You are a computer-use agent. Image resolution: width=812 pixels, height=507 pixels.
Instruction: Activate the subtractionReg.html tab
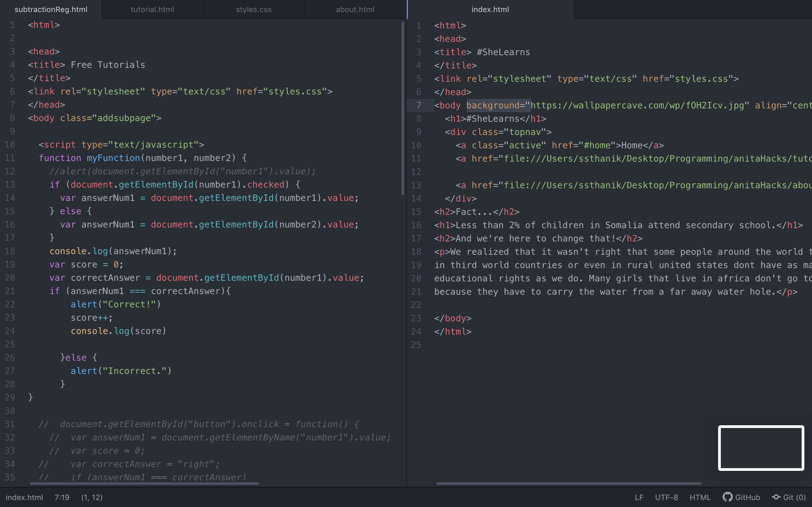click(x=51, y=10)
